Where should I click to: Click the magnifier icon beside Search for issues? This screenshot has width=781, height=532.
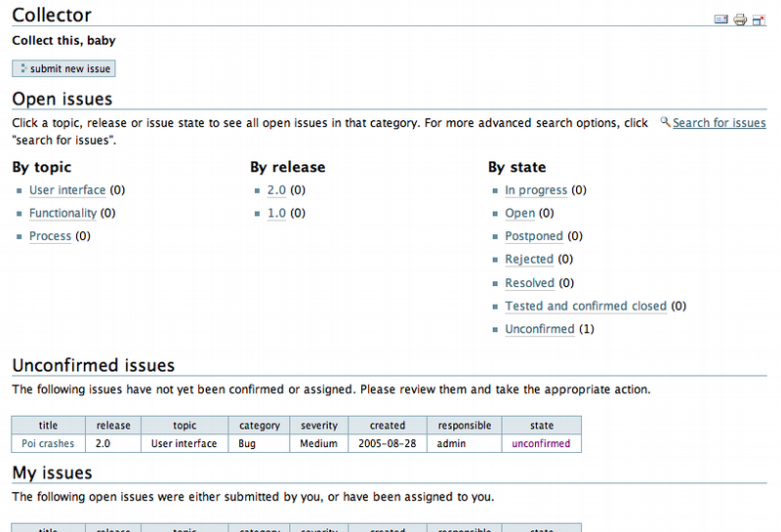point(665,122)
